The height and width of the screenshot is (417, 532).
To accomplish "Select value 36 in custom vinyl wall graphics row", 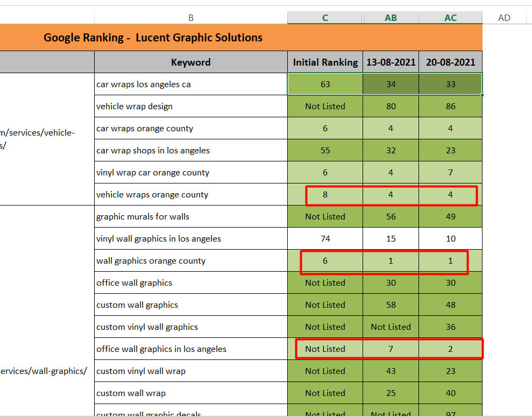I will (x=451, y=327).
